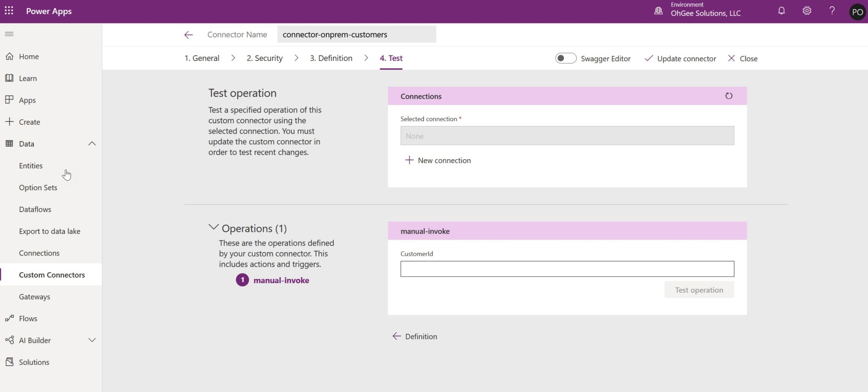
Task: Open the app launcher waffle menu
Action: 9,11
